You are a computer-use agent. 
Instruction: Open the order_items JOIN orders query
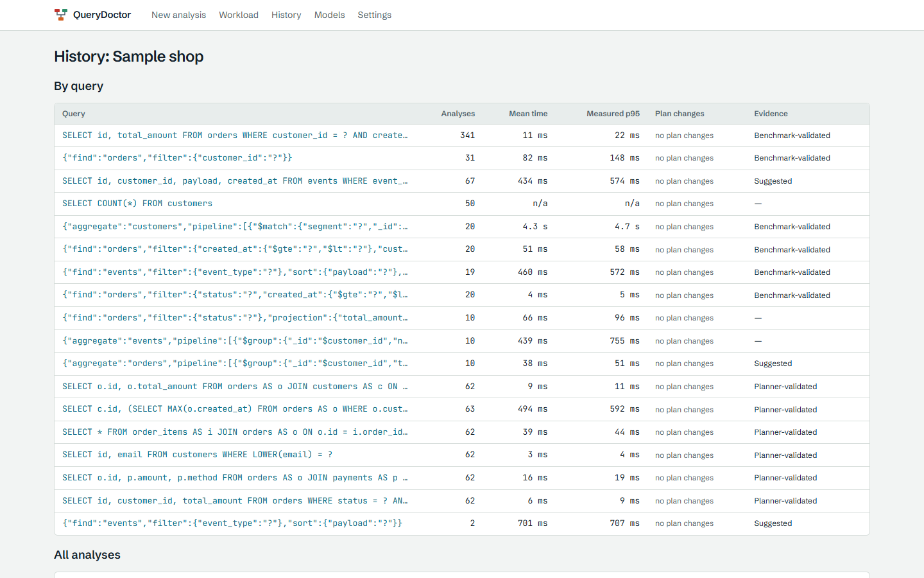point(235,432)
